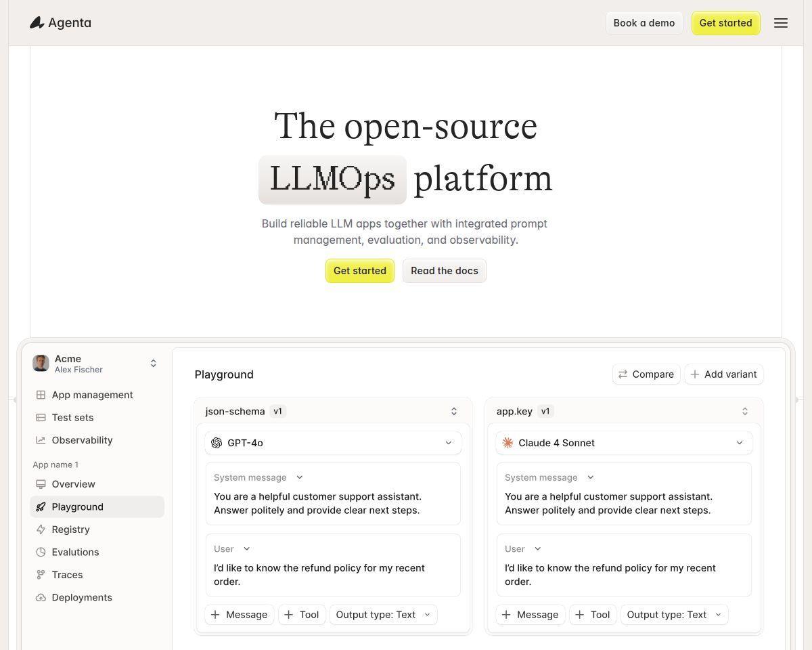Click the Evaluations pie icon
This screenshot has height=650, width=812.
41,552
